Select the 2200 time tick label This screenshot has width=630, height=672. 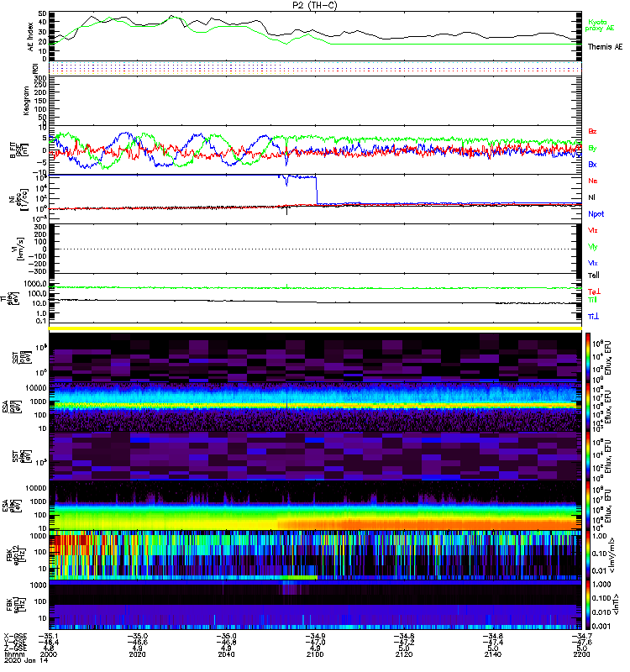pos(581,654)
